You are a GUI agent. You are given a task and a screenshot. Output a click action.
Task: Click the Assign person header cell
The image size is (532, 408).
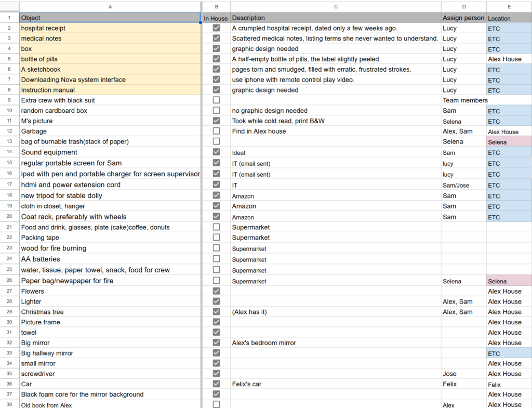464,18
